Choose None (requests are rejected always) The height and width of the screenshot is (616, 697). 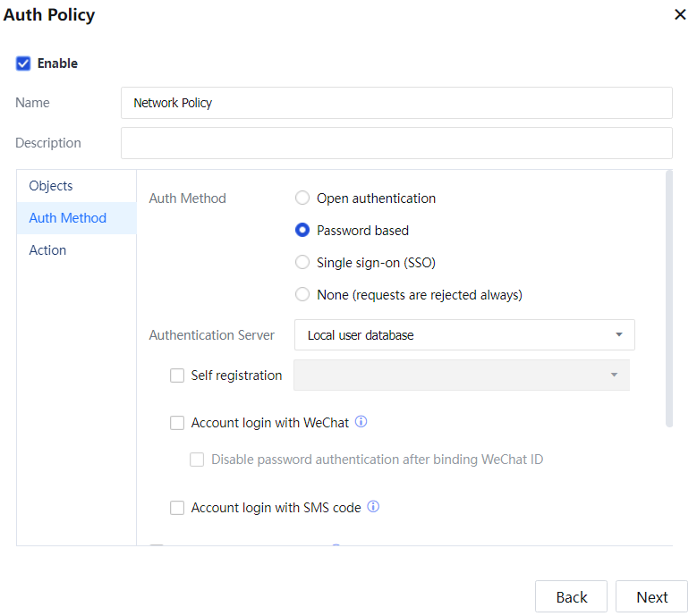point(302,295)
